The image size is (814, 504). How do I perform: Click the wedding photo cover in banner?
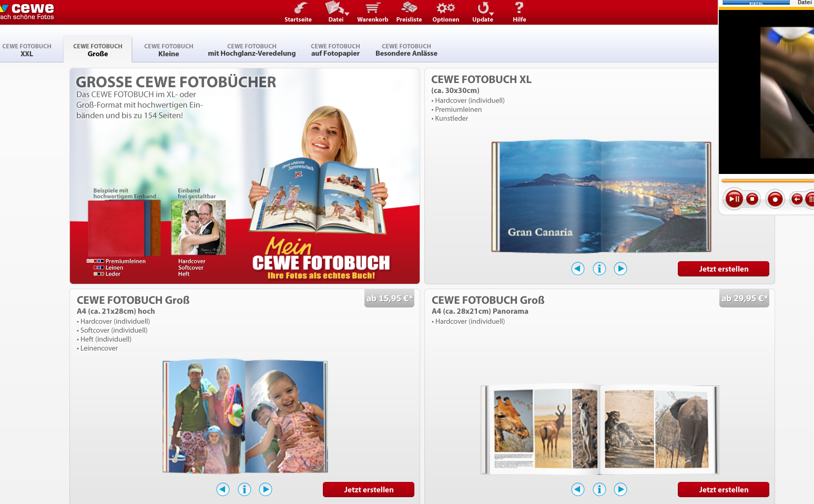coord(199,228)
